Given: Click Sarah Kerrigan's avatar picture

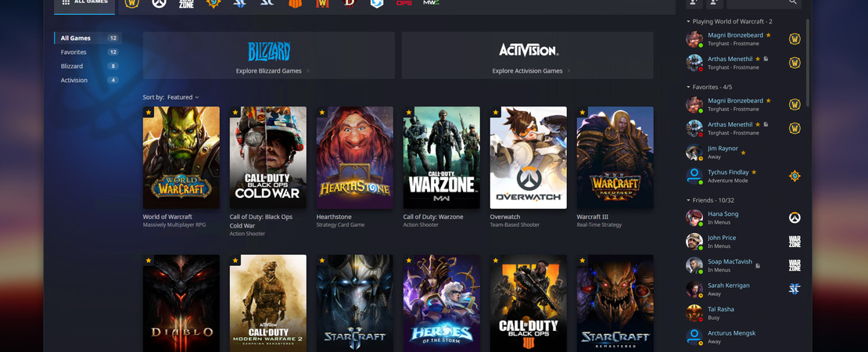Looking at the screenshot, I should pyautogui.click(x=694, y=289).
